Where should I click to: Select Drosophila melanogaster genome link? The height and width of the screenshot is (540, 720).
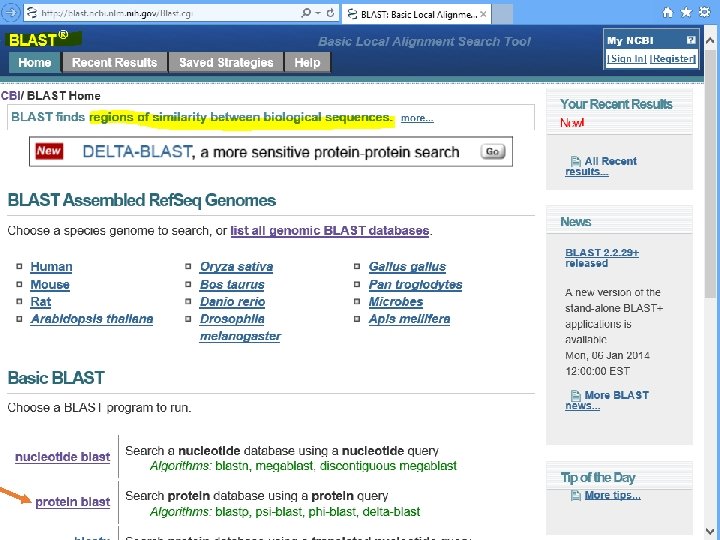pyautogui.click(x=240, y=327)
